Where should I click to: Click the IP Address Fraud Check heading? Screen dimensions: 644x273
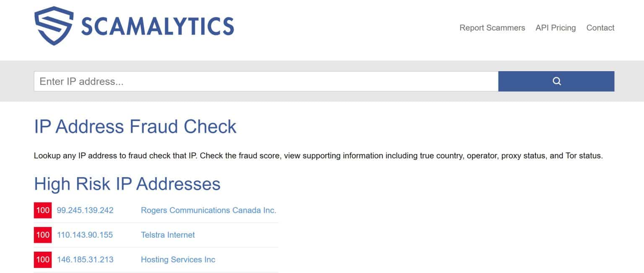135,126
